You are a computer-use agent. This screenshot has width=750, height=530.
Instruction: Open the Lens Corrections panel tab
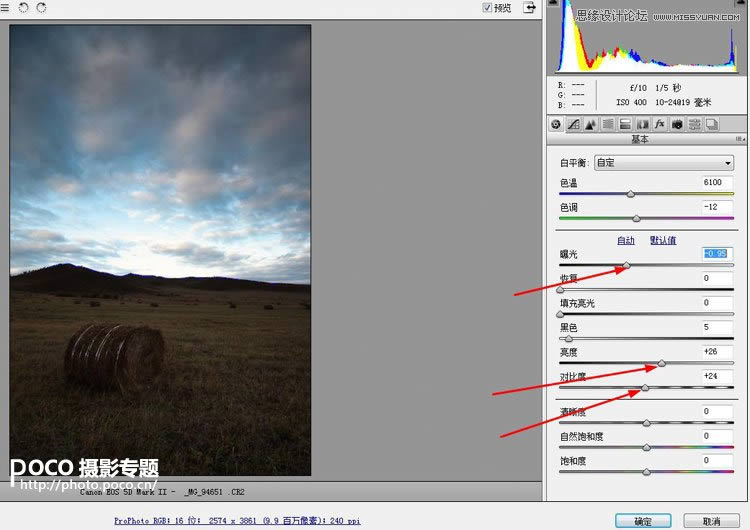pyautogui.click(x=642, y=125)
